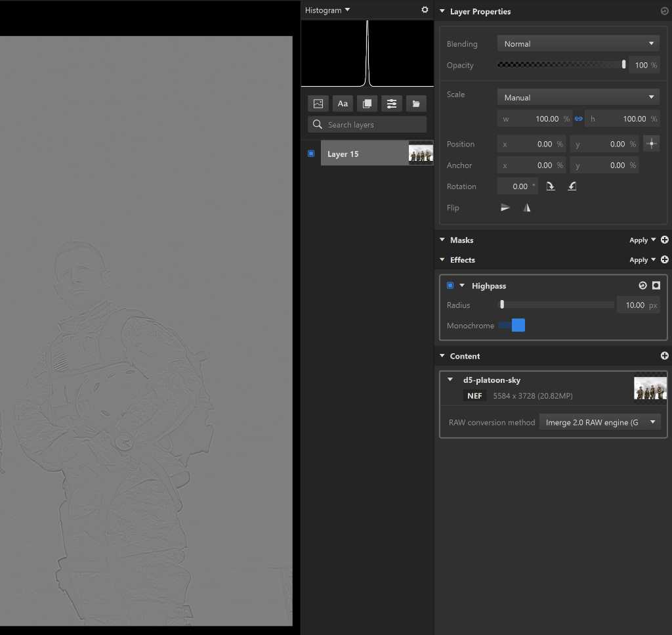The image size is (672, 635).
Task: Reset the Highpass effect
Action: 642,286
